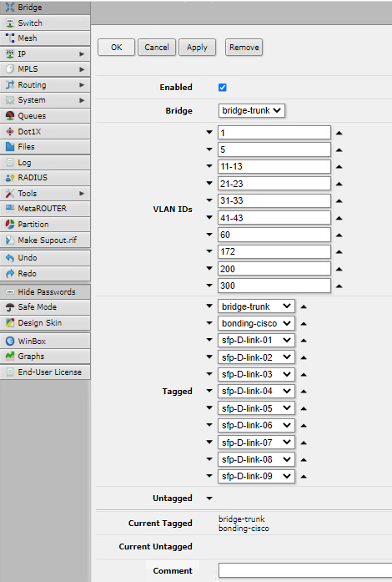The image size is (392, 582).
Task: Add VLAN ID row below 60
Action: click(209, 235)
